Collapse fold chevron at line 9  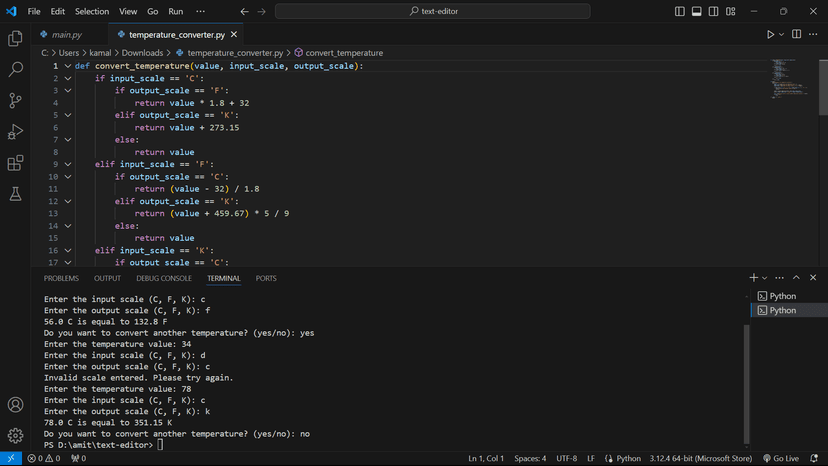(x=68, y=164)
